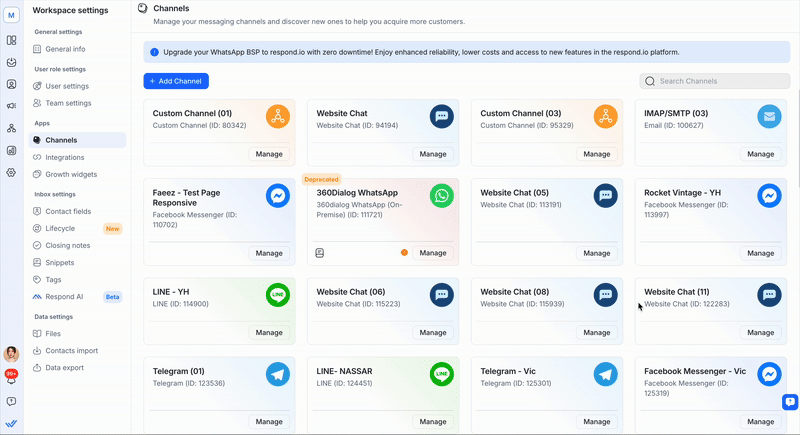This screenshot has width=800, height=435.
Task: Open the Reports chart icon
Action: (11, 150)
